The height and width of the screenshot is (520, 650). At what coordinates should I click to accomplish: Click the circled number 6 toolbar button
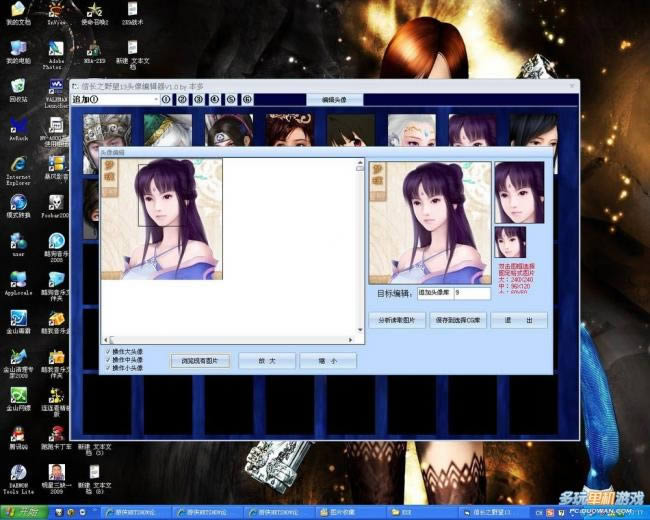(x=247, y=99)
